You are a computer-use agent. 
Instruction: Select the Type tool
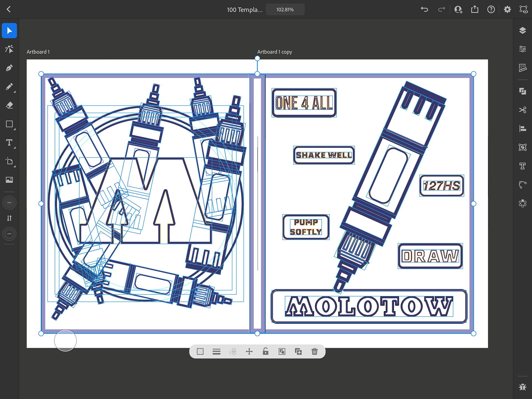pos(9,143)
